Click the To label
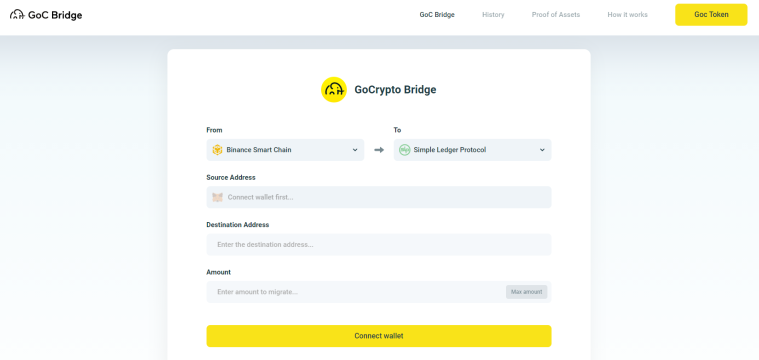Screen dimensions: 759x360 tap(397, 130)
